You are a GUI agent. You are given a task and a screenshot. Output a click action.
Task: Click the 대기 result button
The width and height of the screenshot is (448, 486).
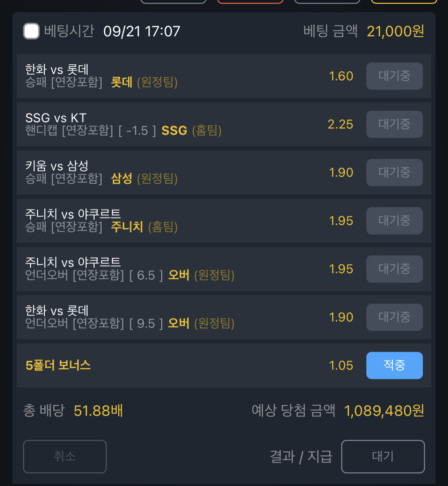pyautogui.click(x=383, y=456)
